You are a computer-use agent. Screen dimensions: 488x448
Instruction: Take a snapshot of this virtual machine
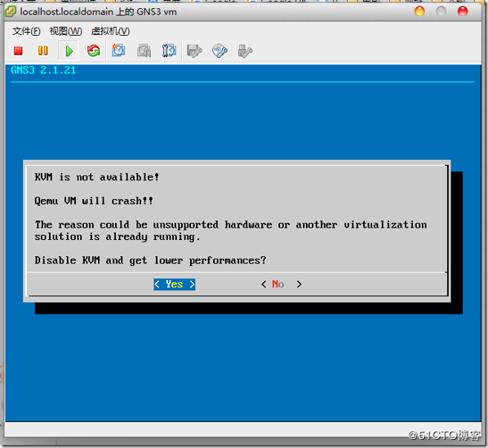click(118, 51)
